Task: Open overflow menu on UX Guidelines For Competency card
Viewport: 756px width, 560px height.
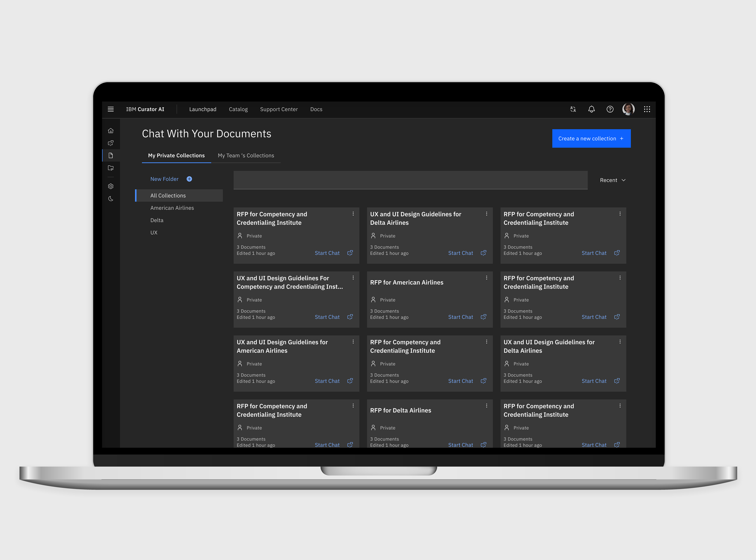Action: coord(353,278)
